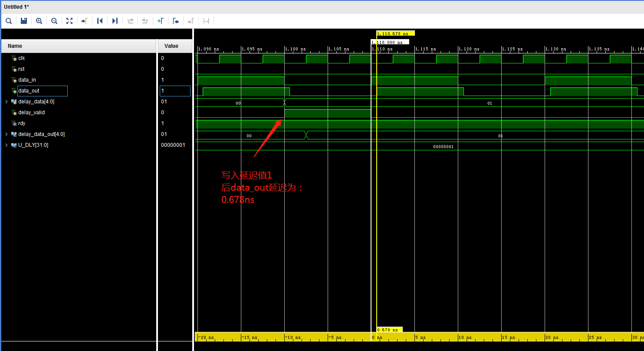Screen dimensions: 644x351
Task: Click the 1,130 ns ruler label
Action: click(555, 49)
